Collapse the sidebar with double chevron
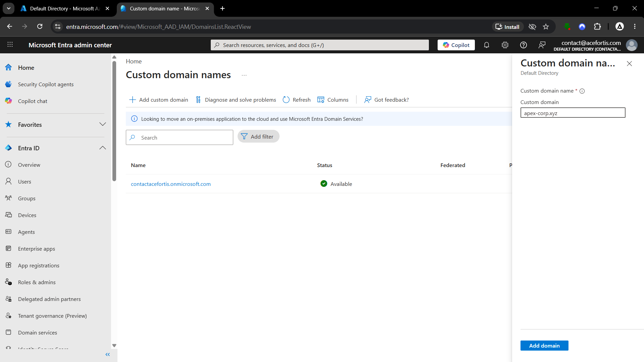 pyautogui.click(x=107, y=354)
